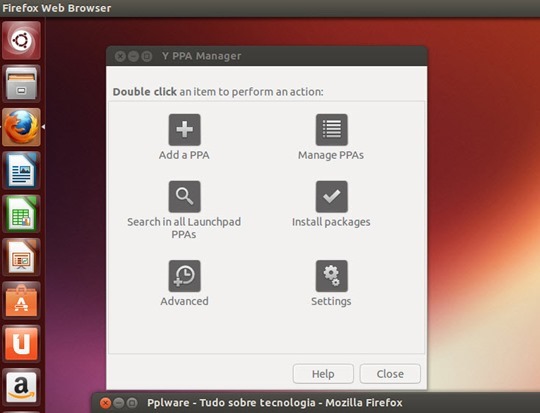This screenshot has width=540, height=413.
Task: Click the Close button in Y PPA Manager
Action: [390, 374]
